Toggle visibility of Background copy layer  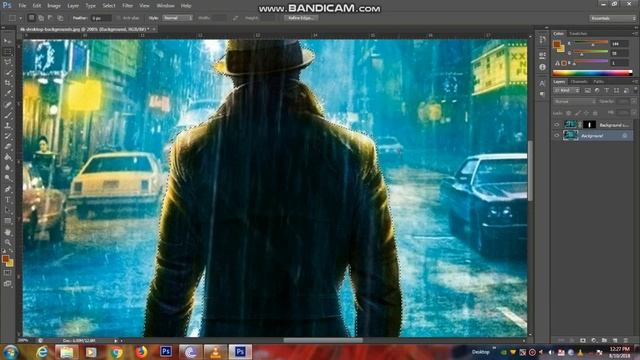(557, 125)
